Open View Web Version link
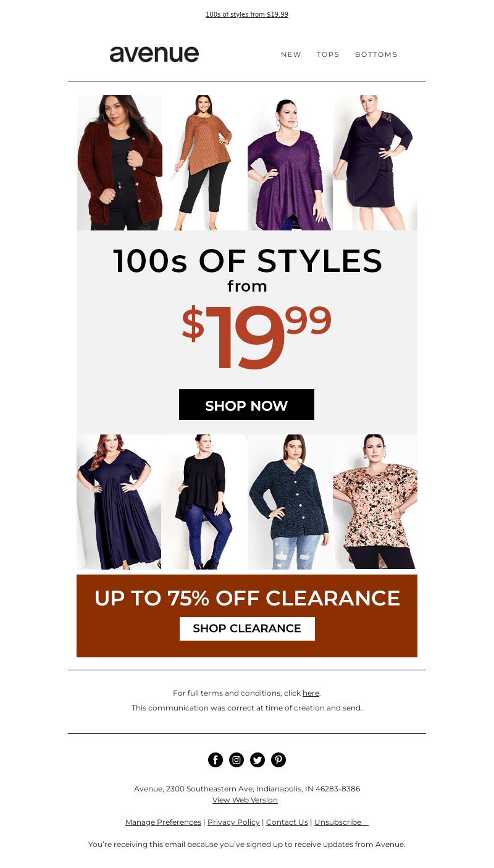The width and height of the screenshot is (494, 868). [245, 800]
